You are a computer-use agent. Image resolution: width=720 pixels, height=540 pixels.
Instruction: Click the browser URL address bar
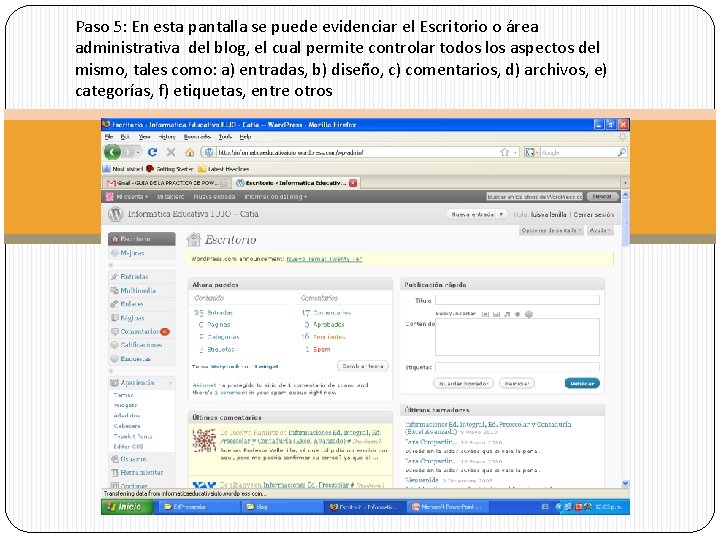[358, 152]
